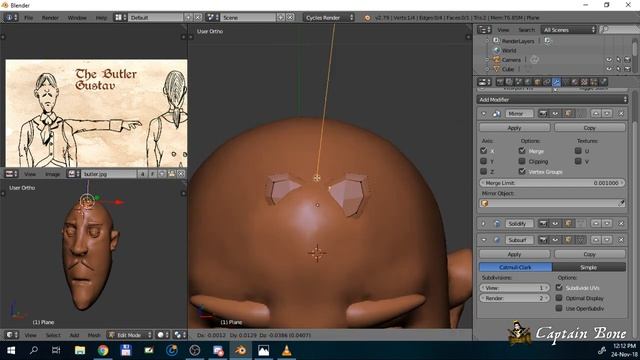The height and width of the screenshot is (360, 640).
Task: Open the pivot point dropdown
Action: pos(180,335)
